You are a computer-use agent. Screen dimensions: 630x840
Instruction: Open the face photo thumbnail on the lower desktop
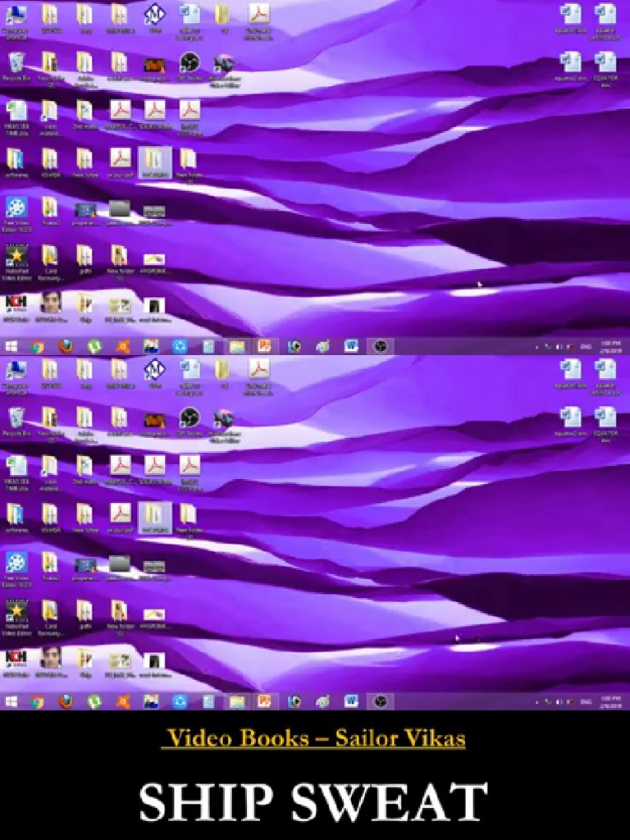pos(51,658)
